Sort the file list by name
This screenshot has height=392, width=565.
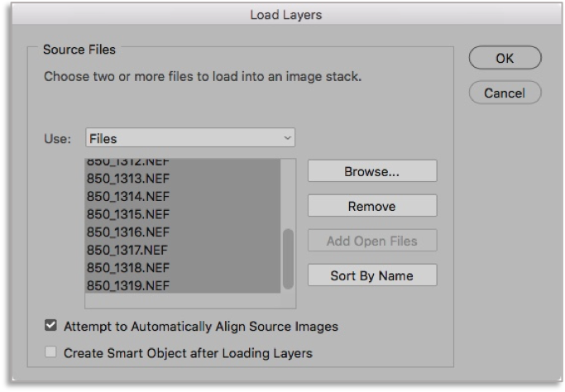[x=371, y=275]
